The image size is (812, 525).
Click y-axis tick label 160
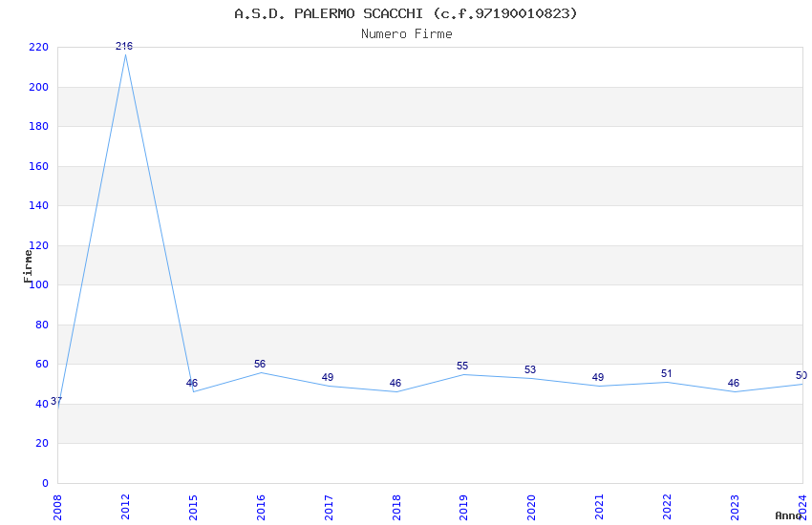click(x=39, y=166)
